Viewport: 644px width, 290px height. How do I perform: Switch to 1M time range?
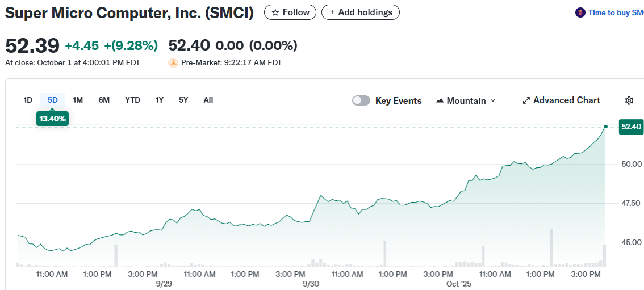tap(78, 100)
